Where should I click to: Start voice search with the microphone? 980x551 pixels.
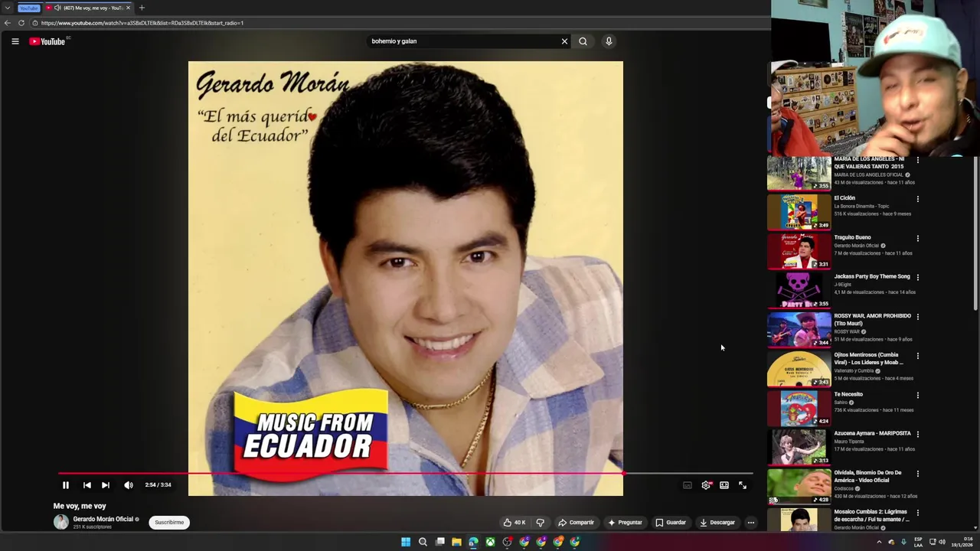tap(609, 41)
